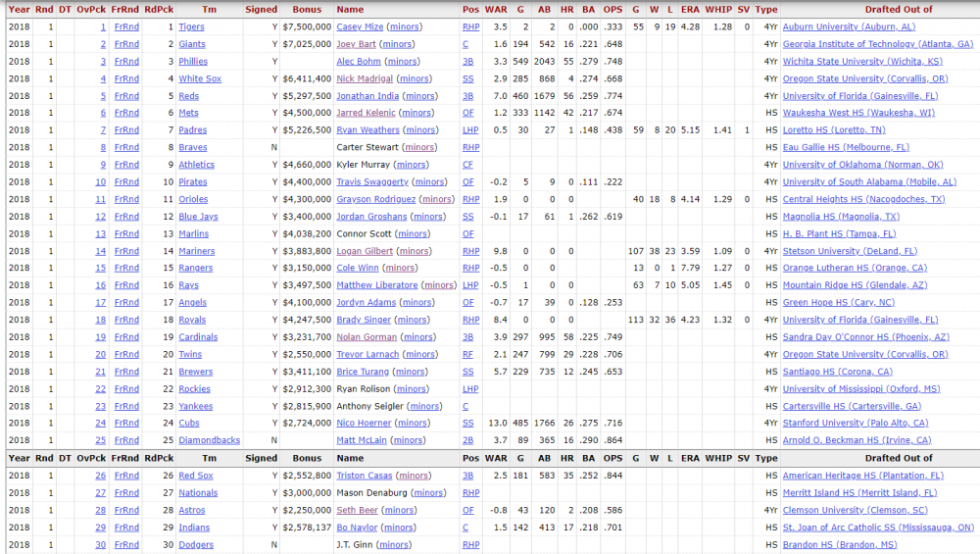
Task: Sort by WAR in the top header row
Action: click(496, 9)
